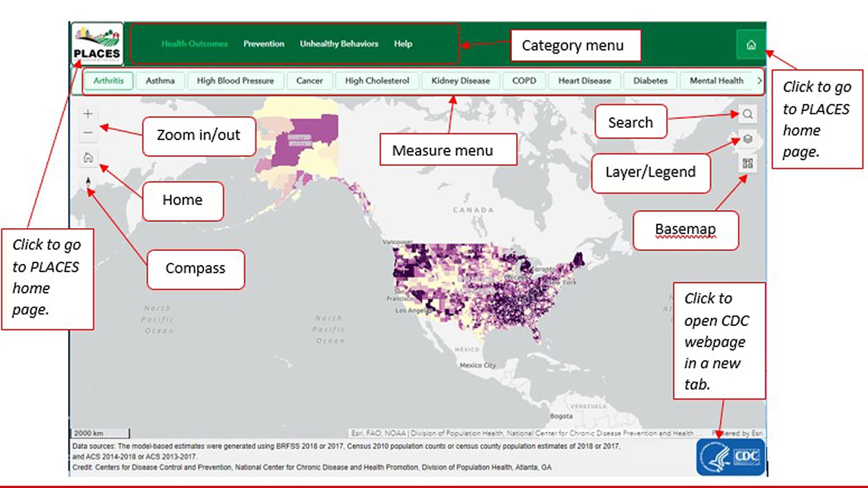Open the Help menu
Image resolution: width=868 pixels, height=488 pixels.
(403, 44)
